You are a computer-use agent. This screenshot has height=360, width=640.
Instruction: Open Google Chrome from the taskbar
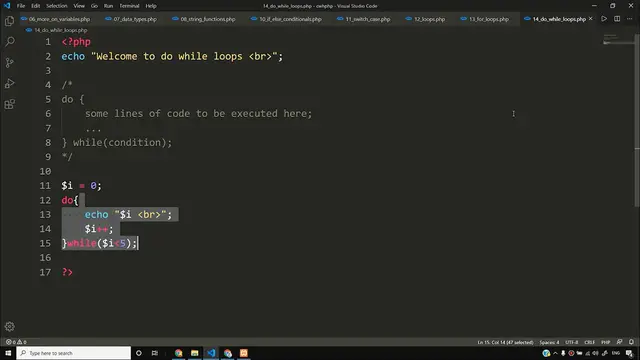pos(178,353)
